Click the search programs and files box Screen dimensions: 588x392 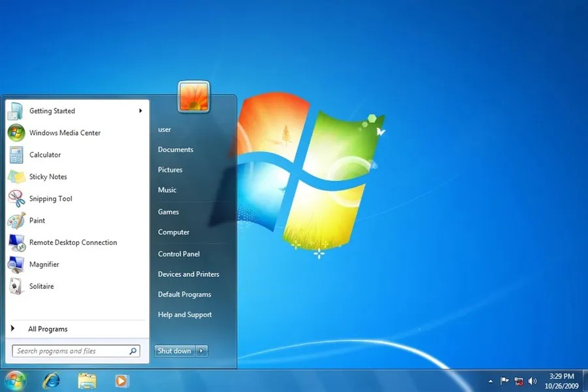(72, 351)
